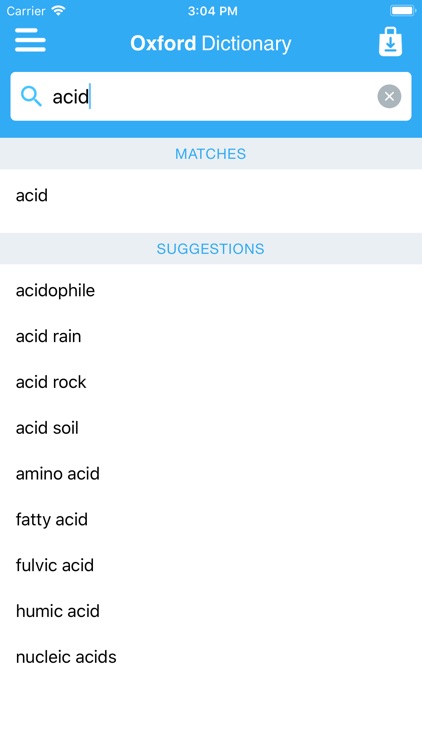
Task: Open the acid rain suggestion
Action: coord(211,336)
